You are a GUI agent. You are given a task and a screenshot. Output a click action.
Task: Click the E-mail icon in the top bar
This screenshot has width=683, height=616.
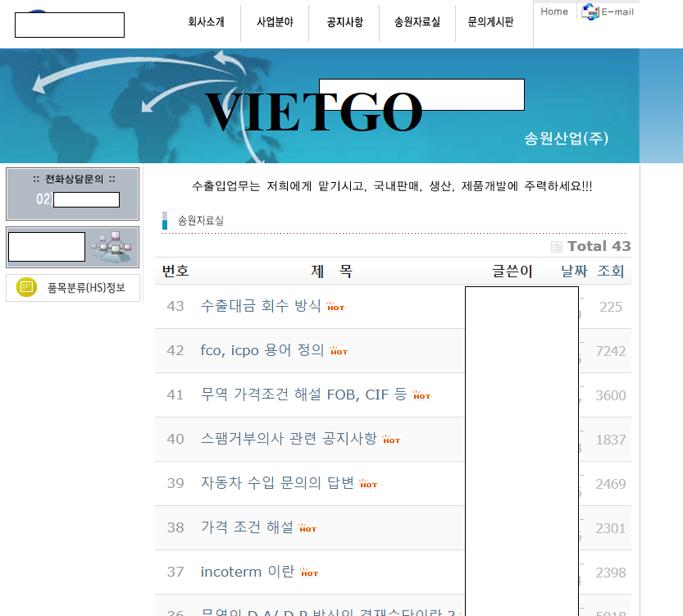click(590, 11)
